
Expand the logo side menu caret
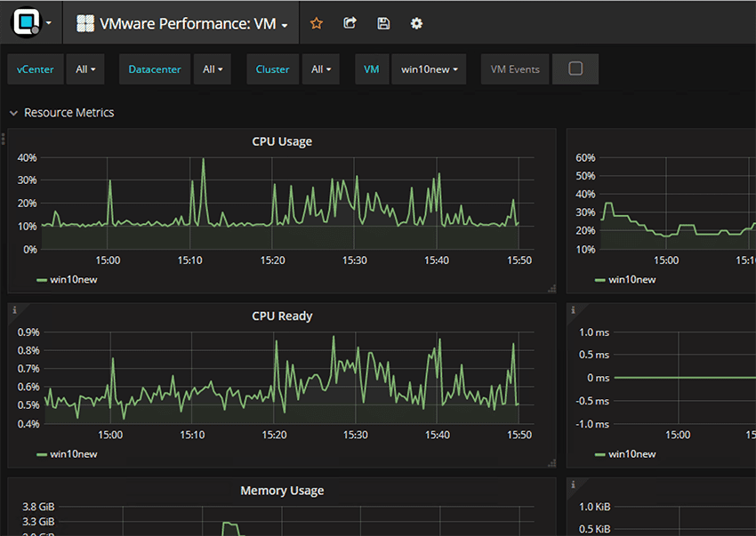click(49, 22)
